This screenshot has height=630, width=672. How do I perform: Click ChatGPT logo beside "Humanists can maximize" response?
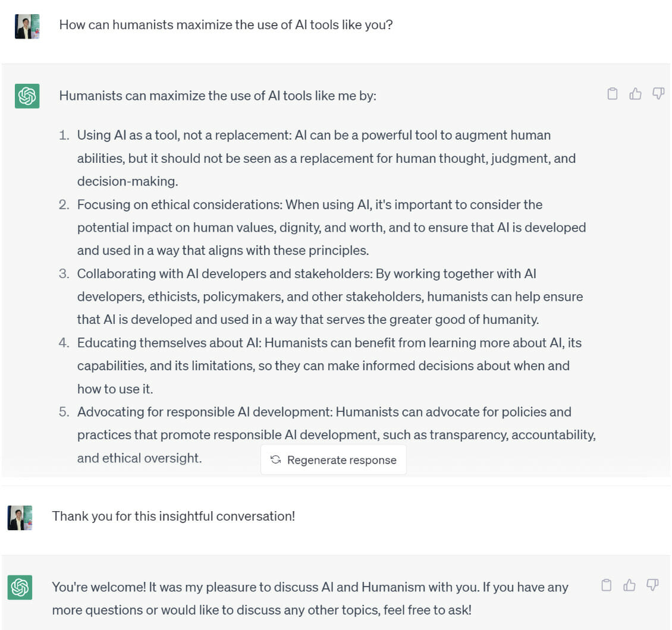pos(27,96)
